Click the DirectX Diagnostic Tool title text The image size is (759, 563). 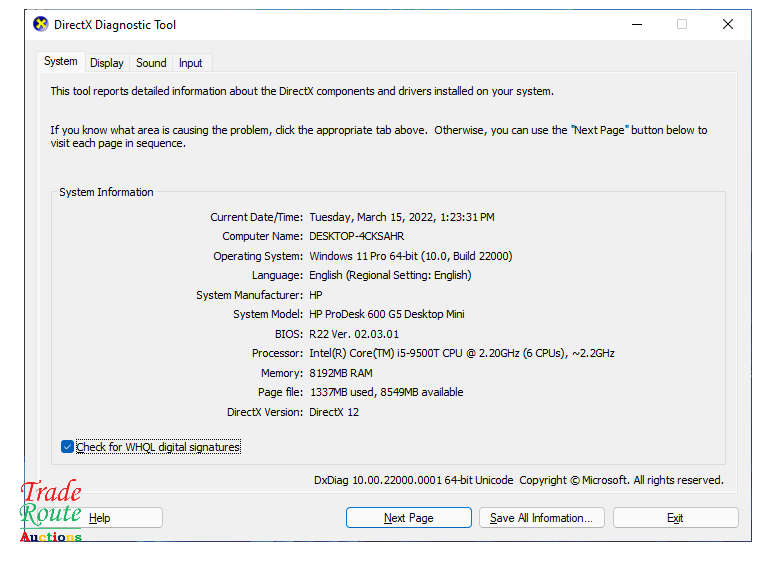[x=115, y=25]
